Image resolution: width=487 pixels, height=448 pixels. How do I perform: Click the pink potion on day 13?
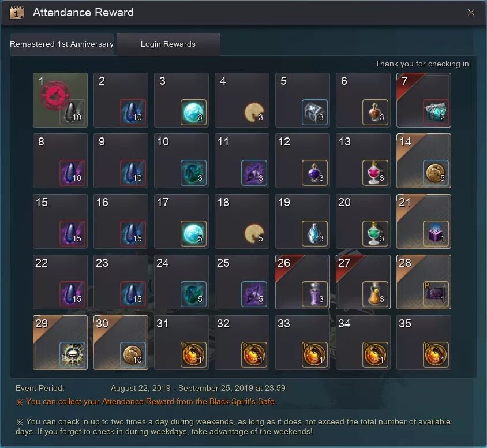coord(375,173)
